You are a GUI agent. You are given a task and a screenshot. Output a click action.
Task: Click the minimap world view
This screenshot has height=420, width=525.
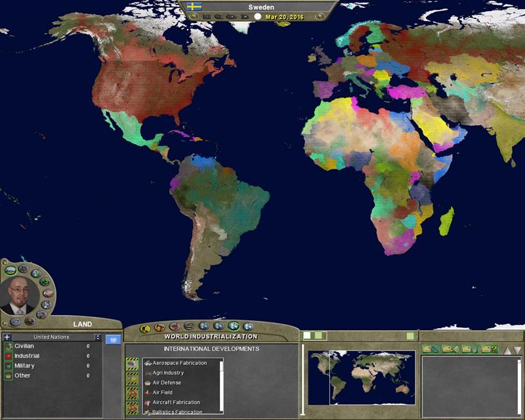[x=362, y=377]
